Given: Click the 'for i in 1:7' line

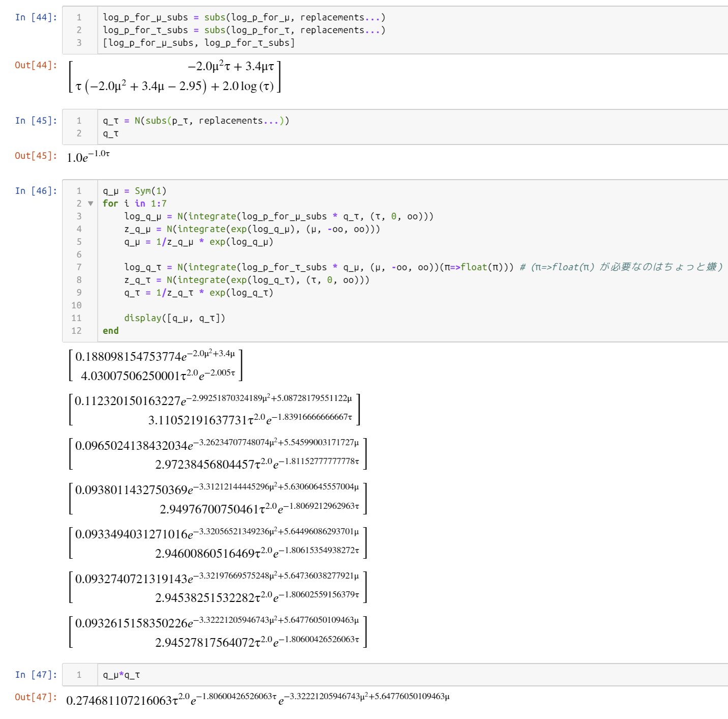Looking at the screenshot, I should click(135, 204).
